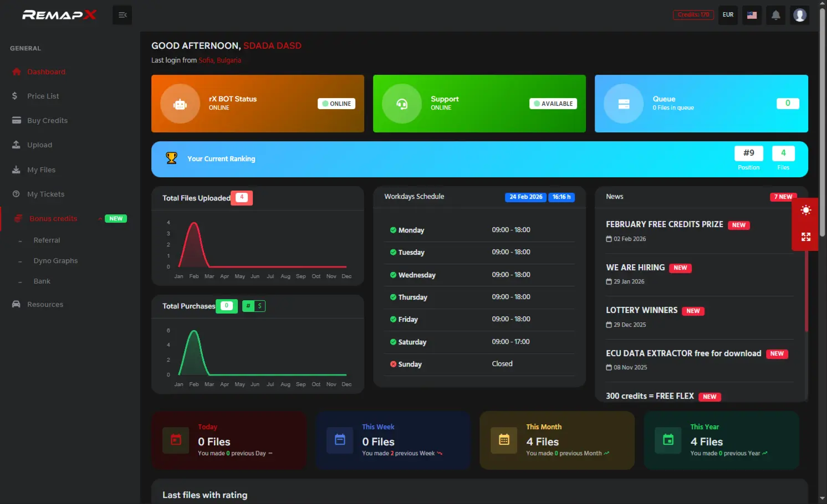
Task: Click the Support headset icon
Action: tap(402, 104)
